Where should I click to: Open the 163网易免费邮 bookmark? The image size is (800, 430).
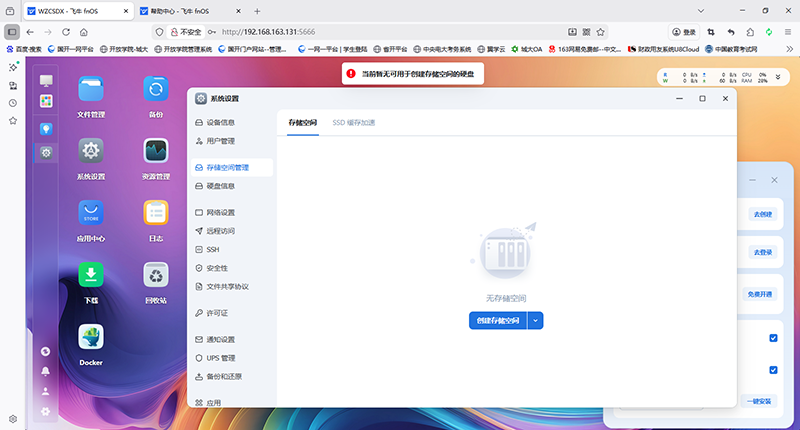[585, 49]
